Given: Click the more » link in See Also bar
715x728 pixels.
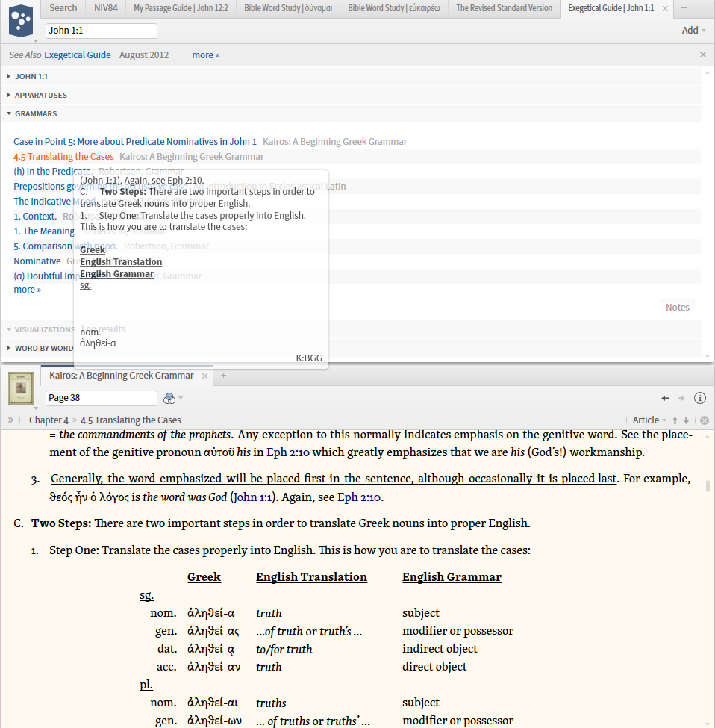Looking at the screenshot, I should click(x=205, y=55).
